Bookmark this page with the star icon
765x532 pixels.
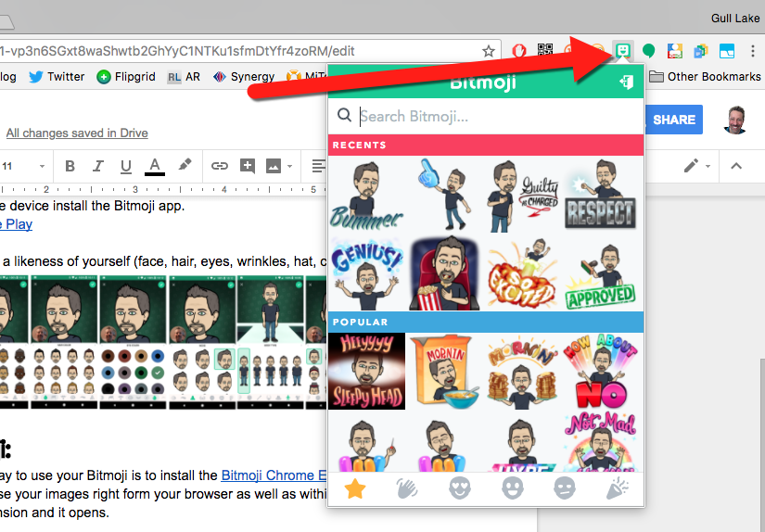click(489, 51)
